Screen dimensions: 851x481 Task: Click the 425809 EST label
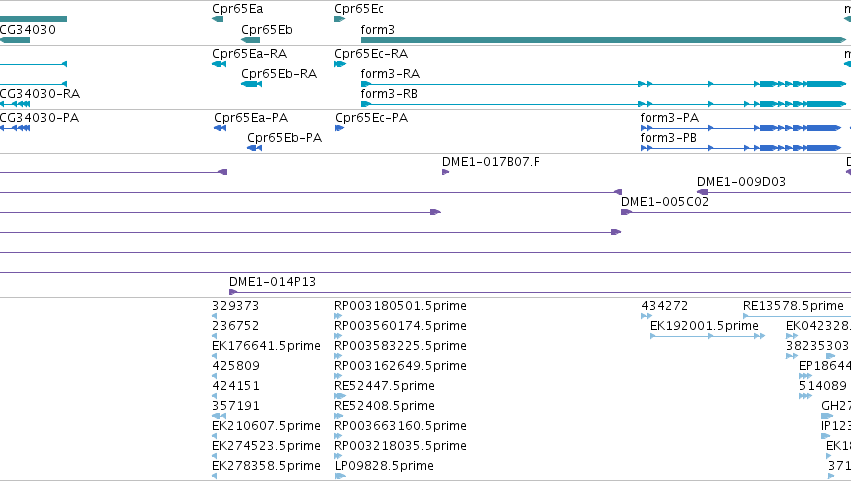(236, 366)
